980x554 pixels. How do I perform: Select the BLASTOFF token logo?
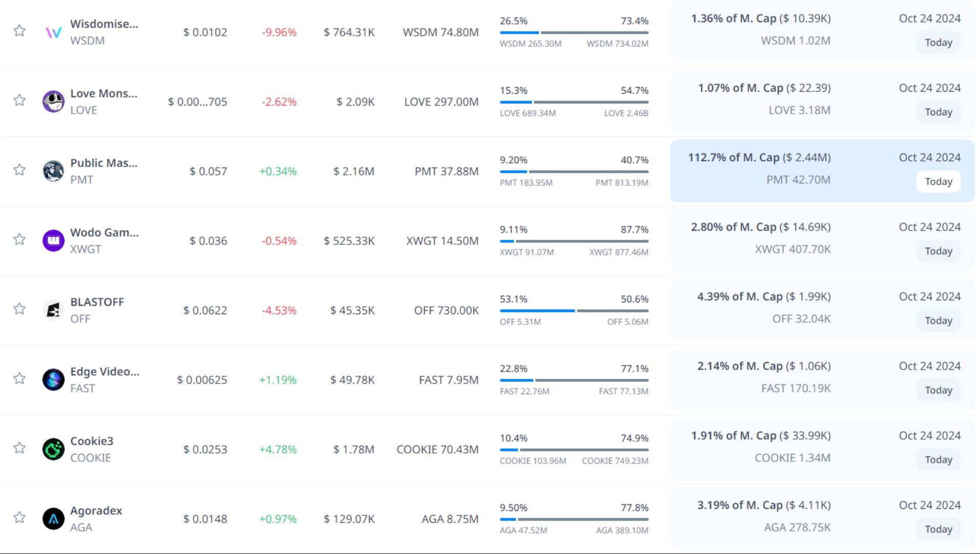(53, 310)
